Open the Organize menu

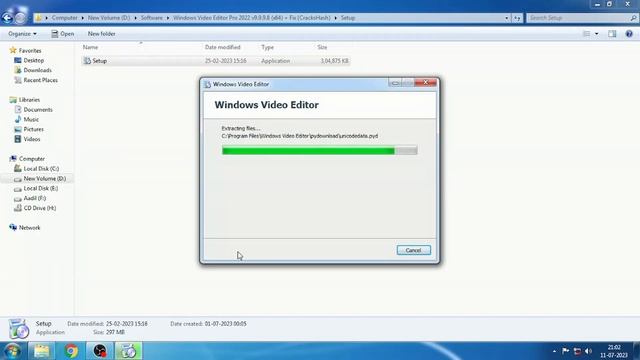tap(22, 34)
